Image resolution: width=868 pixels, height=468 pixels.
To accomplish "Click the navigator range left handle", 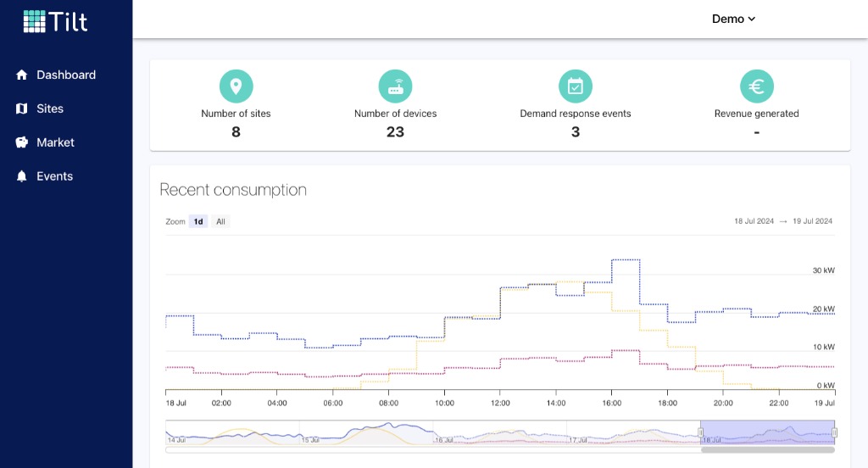I will click(x=701, y=432).
